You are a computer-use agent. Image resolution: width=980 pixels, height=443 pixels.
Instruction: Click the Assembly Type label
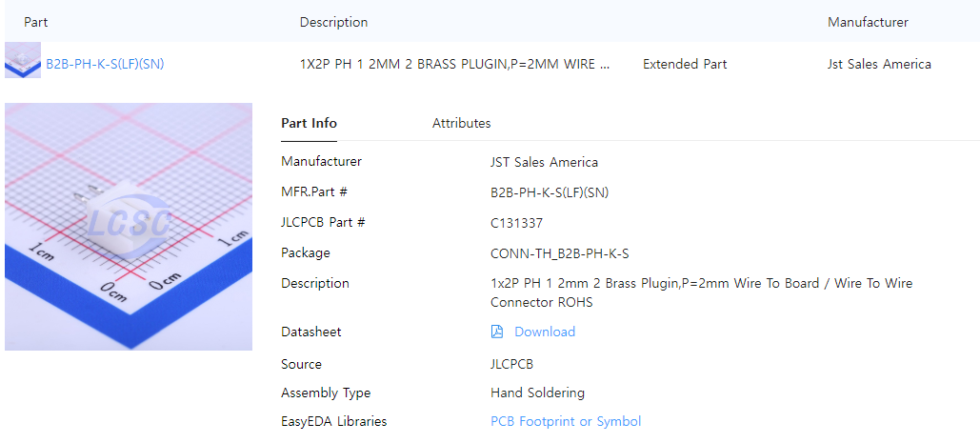pos(326,393)
